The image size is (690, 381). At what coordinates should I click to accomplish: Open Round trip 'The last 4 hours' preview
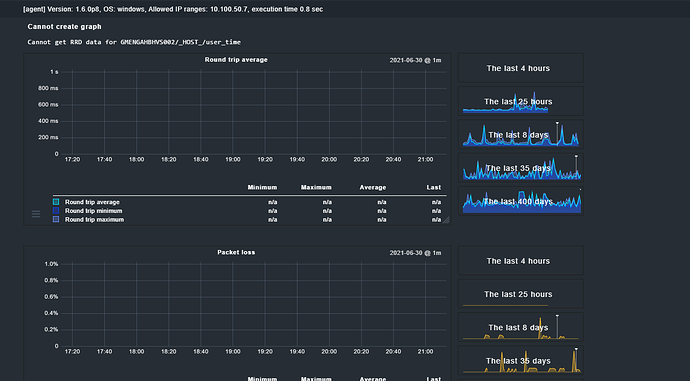point(521,68)
